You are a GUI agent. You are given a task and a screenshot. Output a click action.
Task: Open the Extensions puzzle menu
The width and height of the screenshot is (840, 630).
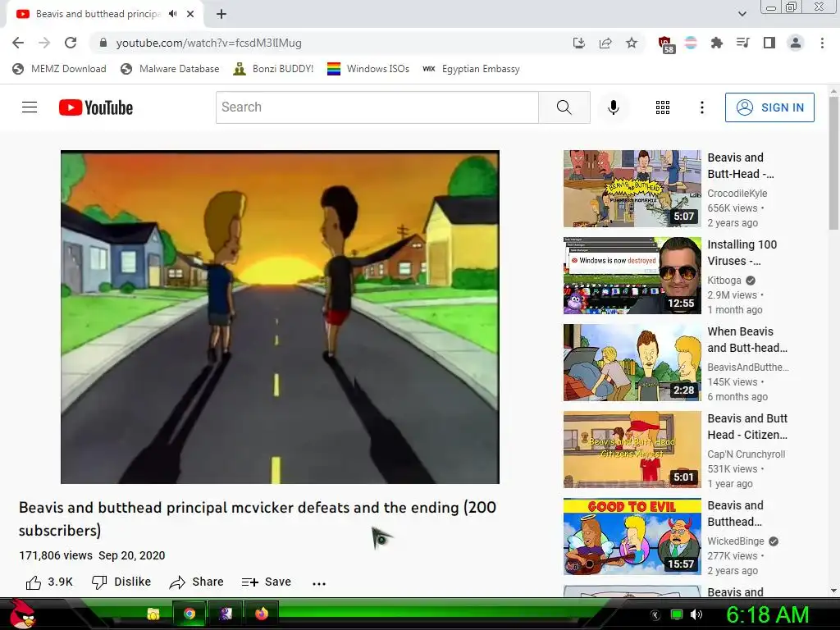(716, 43)
